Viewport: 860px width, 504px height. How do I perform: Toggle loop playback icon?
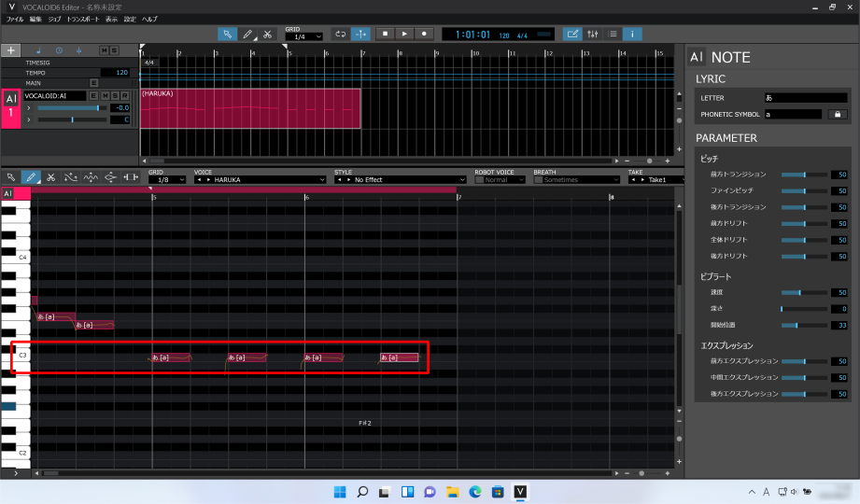341,34
